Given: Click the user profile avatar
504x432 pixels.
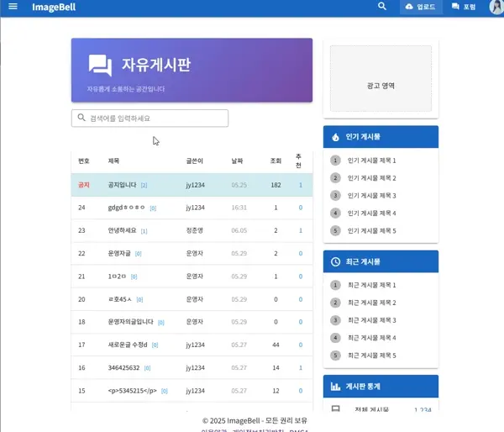Looking at the screenshot, I should coord(493,7).
